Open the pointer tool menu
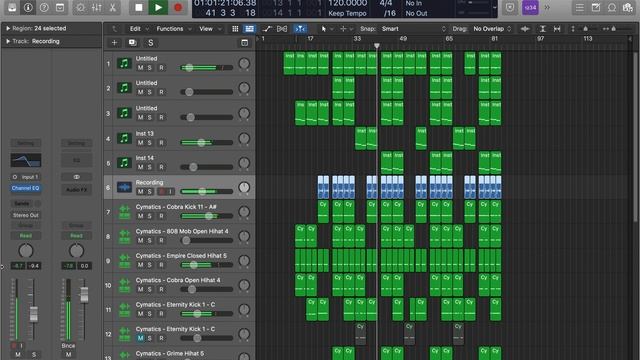Image resolution: width=640 pixels, height=360 pixels. click(327, 29)
